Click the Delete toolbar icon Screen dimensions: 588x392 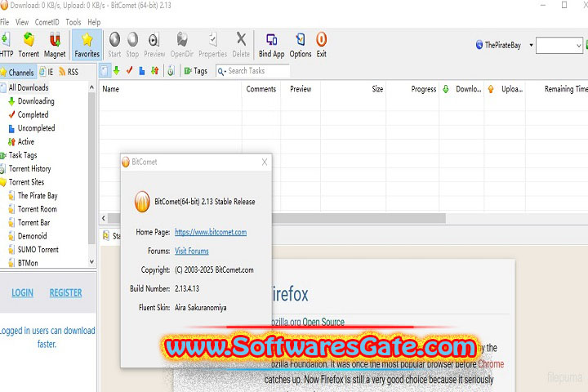[x=241, y=45]
